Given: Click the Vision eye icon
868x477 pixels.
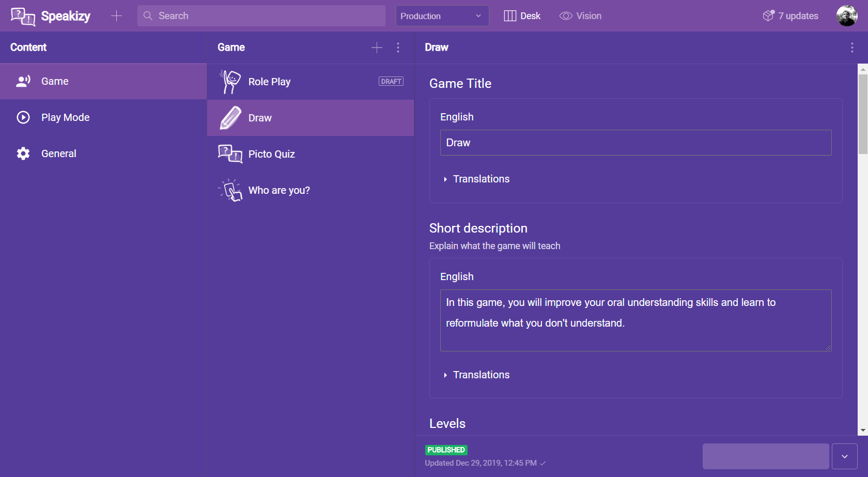Looking at the screenshot, I should tap(566, 16).
